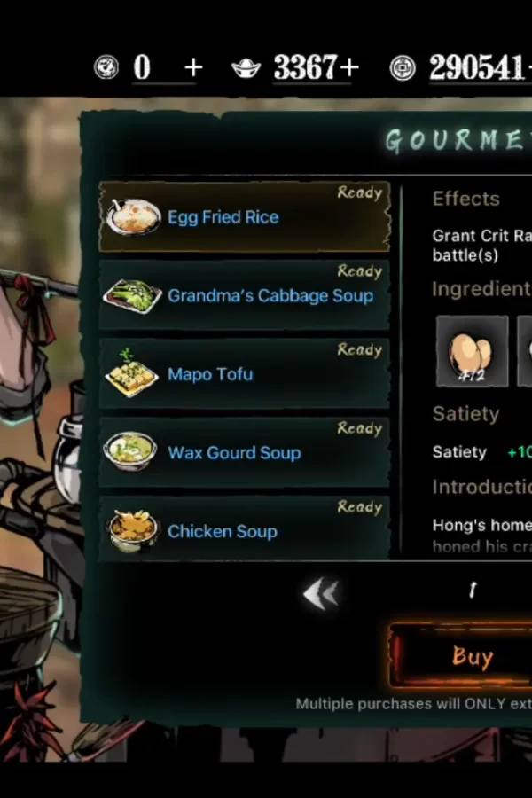
Task: Select the Mapo Tofu list entry
Action: tap(245, 373)
